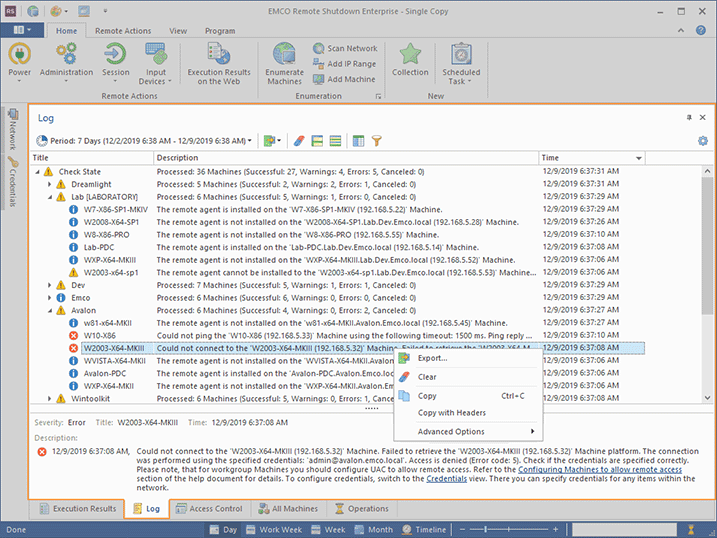Click the eraser clear icon in Log toolbar
This screenshot has height=538, width=717.
tap(298, 141)
